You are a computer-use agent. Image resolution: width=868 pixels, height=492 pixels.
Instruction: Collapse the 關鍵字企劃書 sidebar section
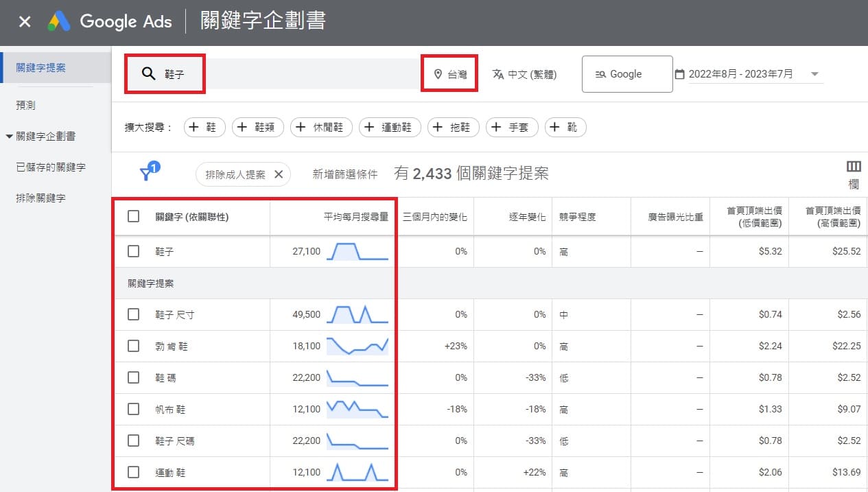click(x=9, y=137)
